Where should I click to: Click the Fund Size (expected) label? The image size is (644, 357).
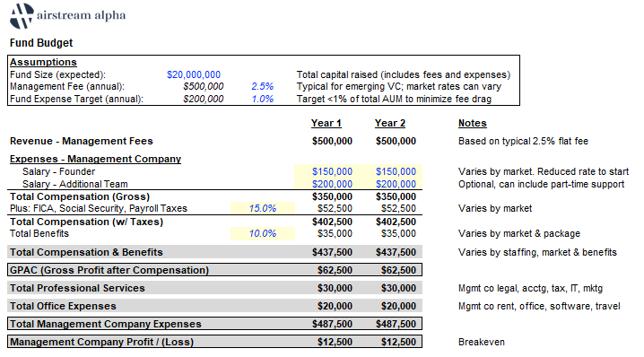57,74
